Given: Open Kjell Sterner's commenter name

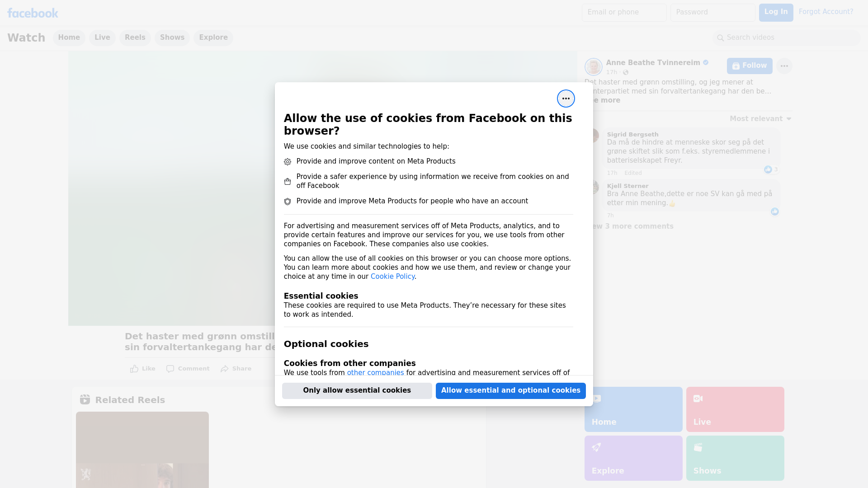Looking at the screenshot, I should point(627,186).
